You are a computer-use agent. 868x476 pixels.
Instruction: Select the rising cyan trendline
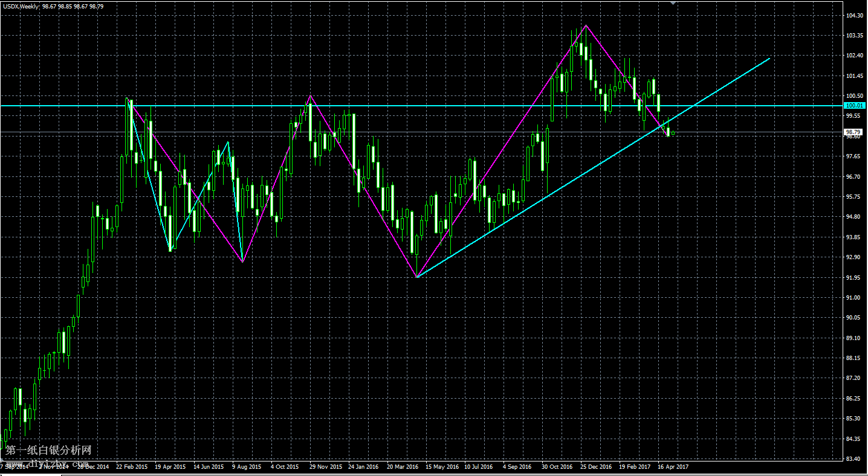coord(592,168)
